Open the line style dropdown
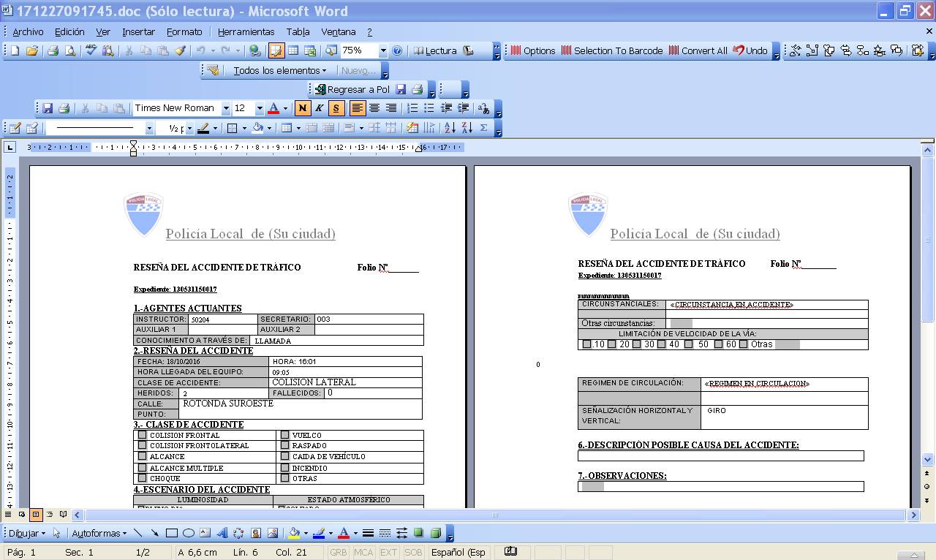The image size is (936, 560). pos(149,128)
